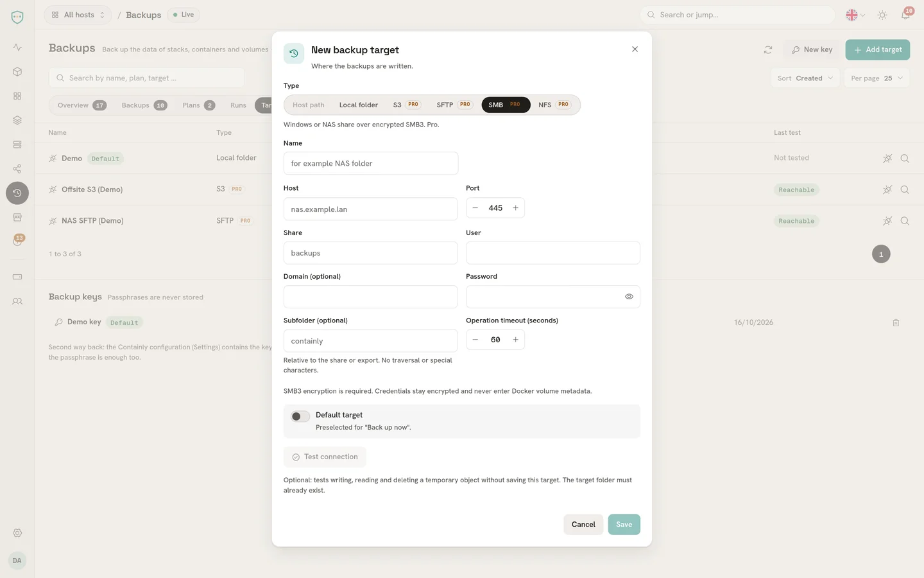Viewport: 924px width, 578px height.
Task: Click the Search or jump field
Action: 738,15
